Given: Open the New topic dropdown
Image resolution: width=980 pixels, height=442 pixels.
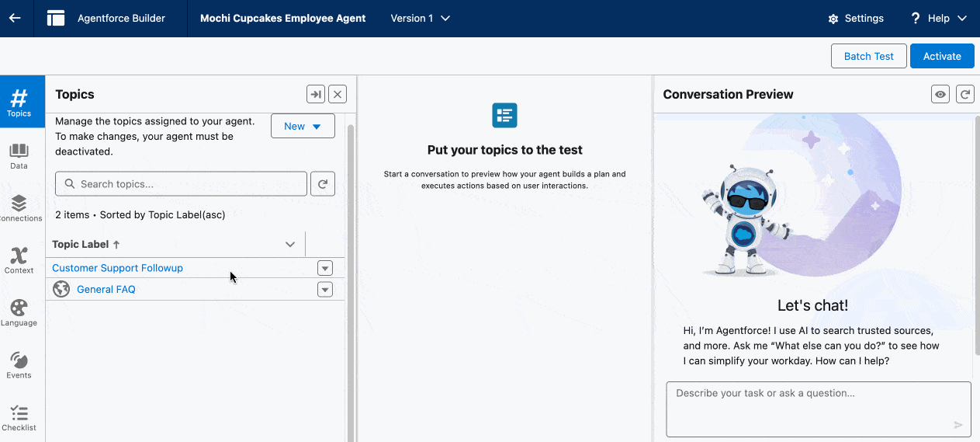Looking at the screenshot, I should pyautogui.click(x=303, y=126).
